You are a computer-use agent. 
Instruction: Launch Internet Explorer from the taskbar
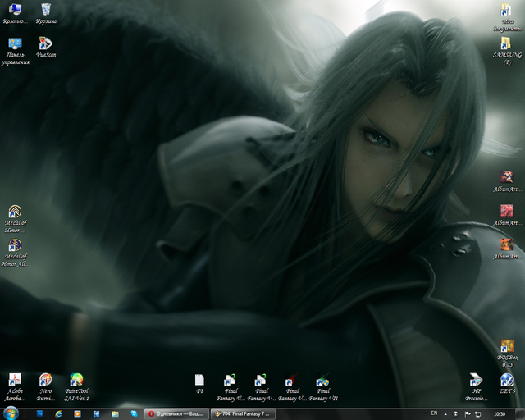tap(58, 414)
